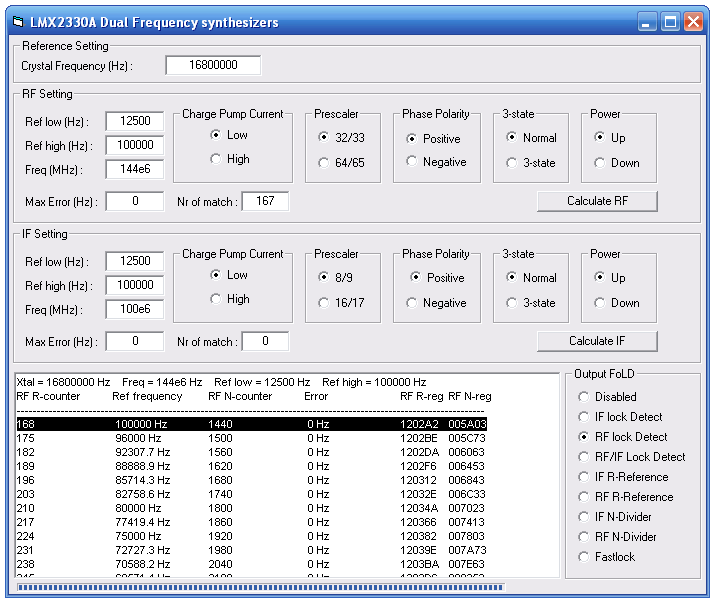Set RF power to Up

click(x=610, y=138)
